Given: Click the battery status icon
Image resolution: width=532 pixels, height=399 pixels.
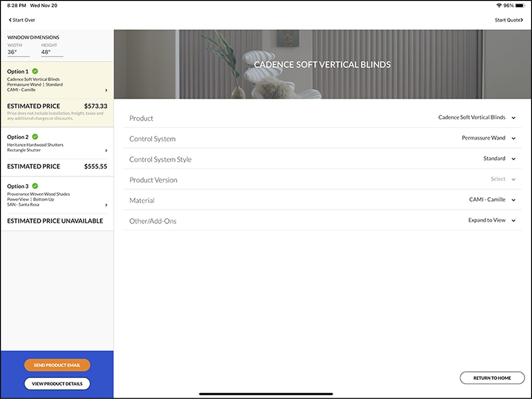Looking at the screenshot, I should tap(520, 5).
